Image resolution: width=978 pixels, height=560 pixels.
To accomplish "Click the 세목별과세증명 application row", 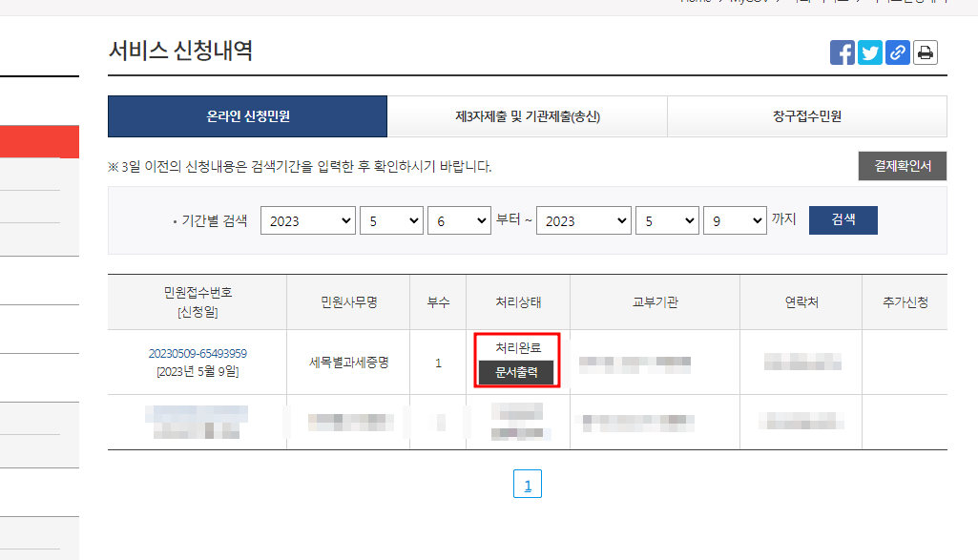I will coord(348,363).
